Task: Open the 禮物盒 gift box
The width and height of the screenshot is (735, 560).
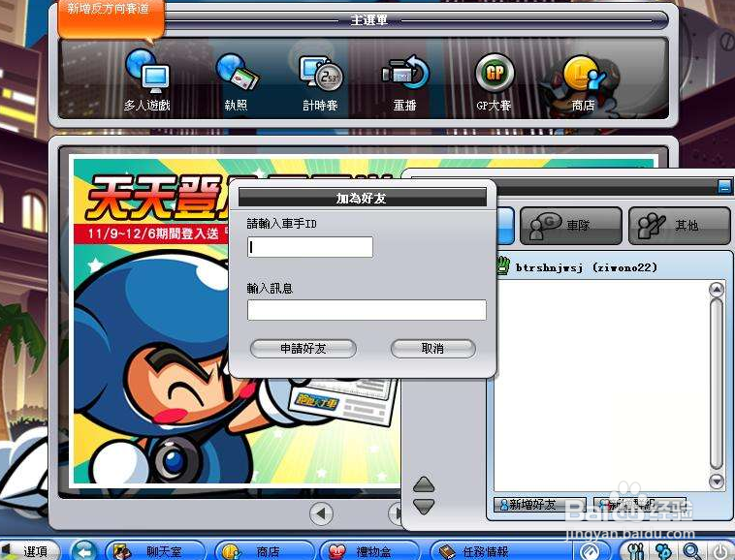Action: click(x=369, y=551)
